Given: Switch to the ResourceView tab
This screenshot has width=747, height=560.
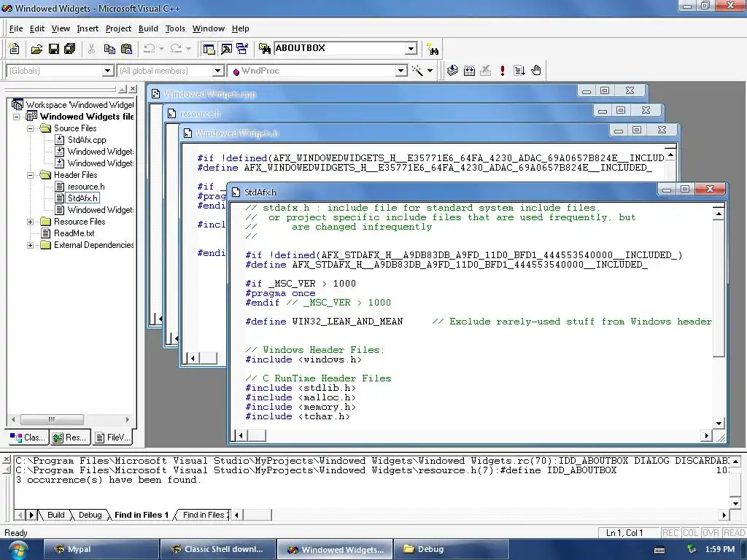Looking at the screenshot, I should (69, 437).
